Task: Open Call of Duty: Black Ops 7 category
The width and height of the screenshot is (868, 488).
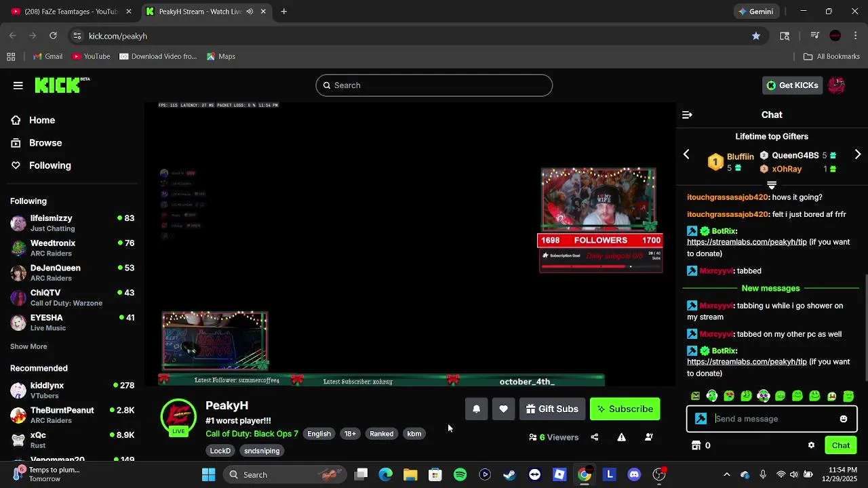Action: (x=252, y=434)
